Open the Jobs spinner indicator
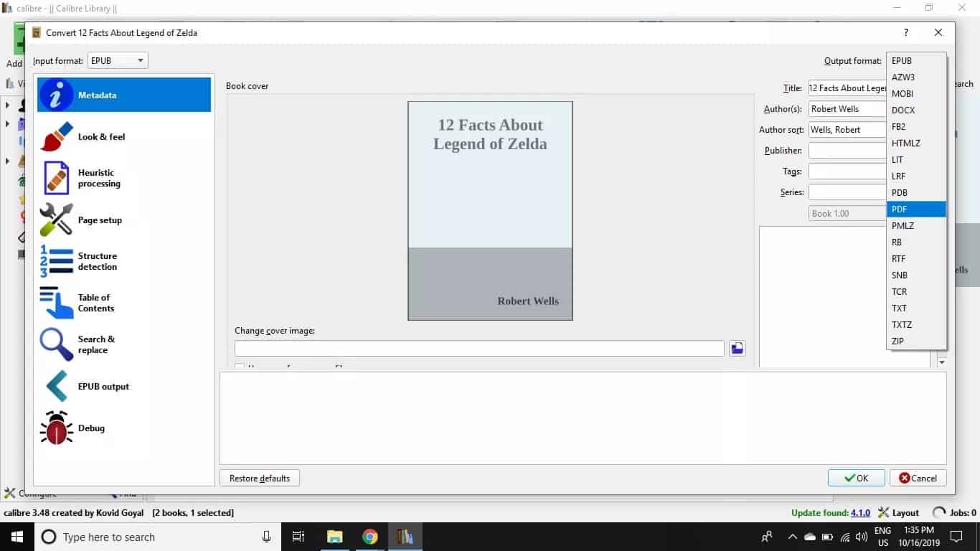The width and height of the screenshot is (980, 551). tap(938, 513)
